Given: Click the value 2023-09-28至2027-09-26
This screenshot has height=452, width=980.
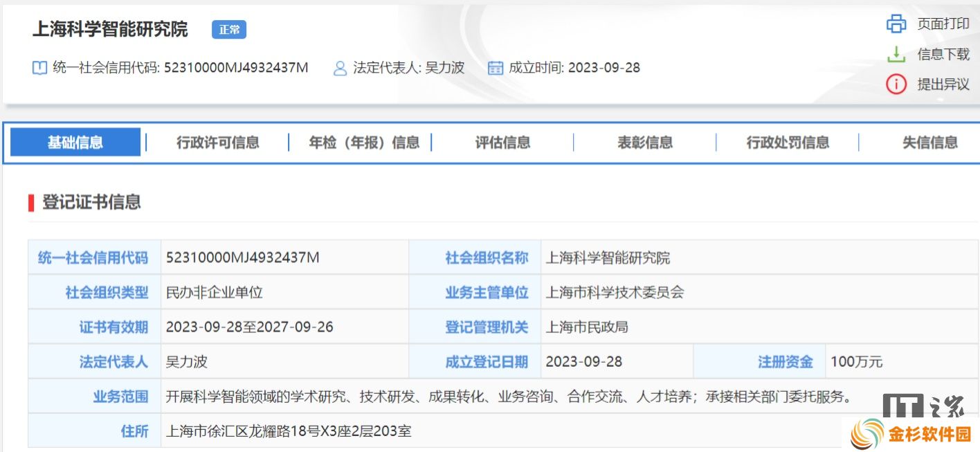Looking at the screenshot, I should [250, 327].
